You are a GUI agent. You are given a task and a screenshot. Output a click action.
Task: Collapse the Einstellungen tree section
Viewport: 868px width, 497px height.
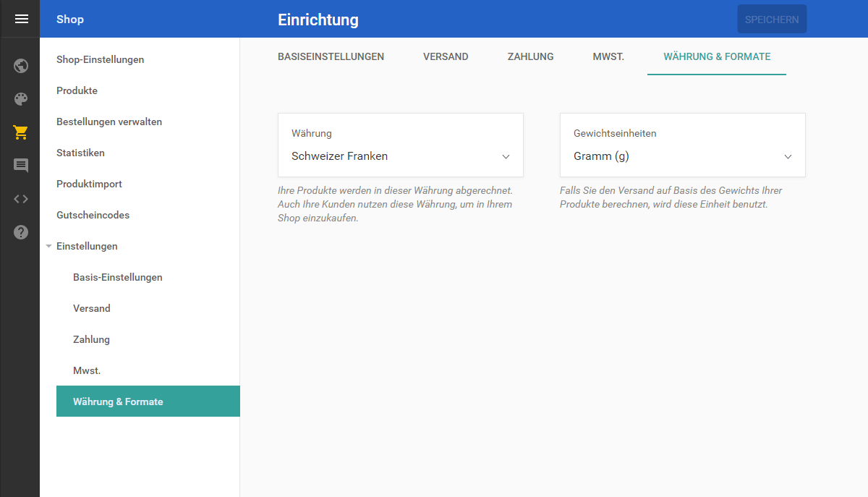pos(48,246)
